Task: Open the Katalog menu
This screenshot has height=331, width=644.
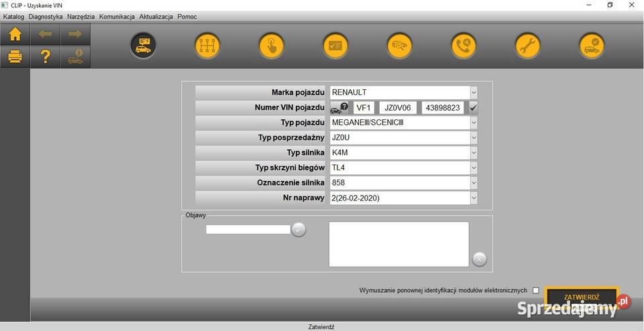Action: coord(13,16)
